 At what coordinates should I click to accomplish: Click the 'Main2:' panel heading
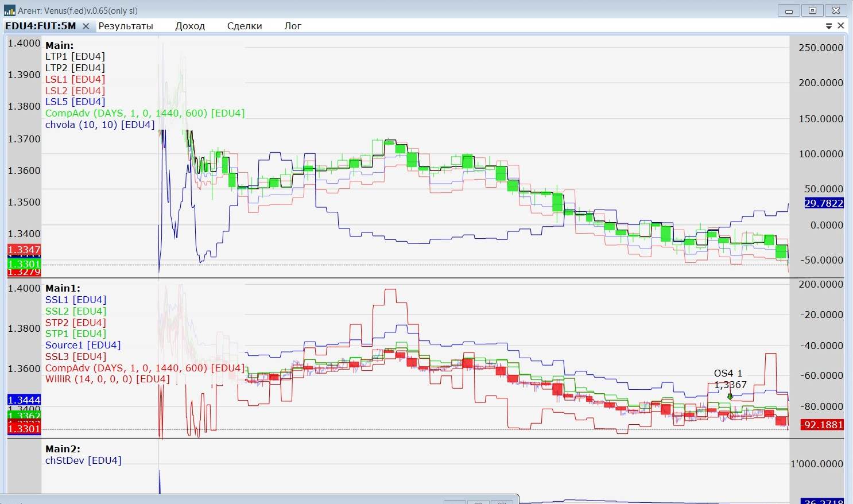click(63, 449)
